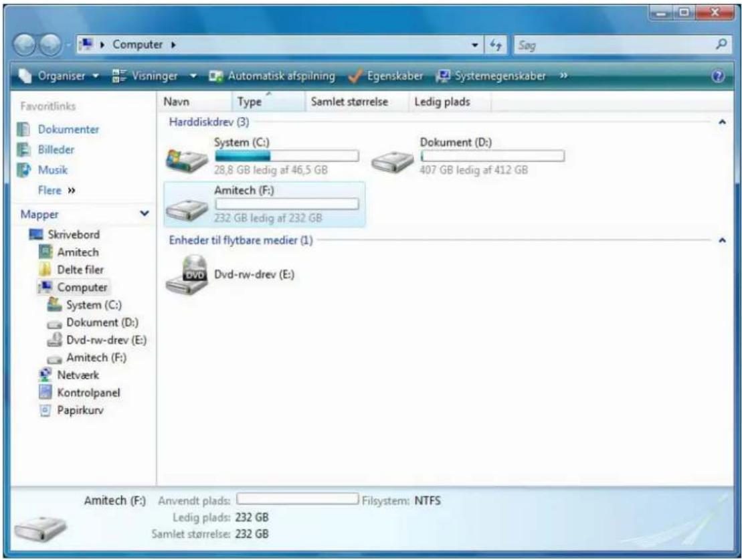Select Dvd-rw-drev (E:) in the folder tree
This screenshot has width=742, height=560.
click(106, 340)
